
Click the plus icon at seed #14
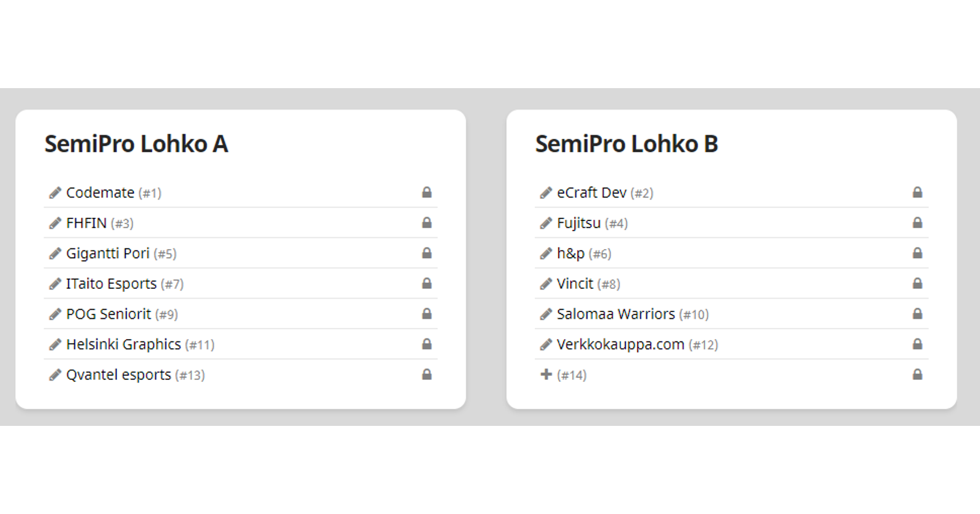pos(546,374)
